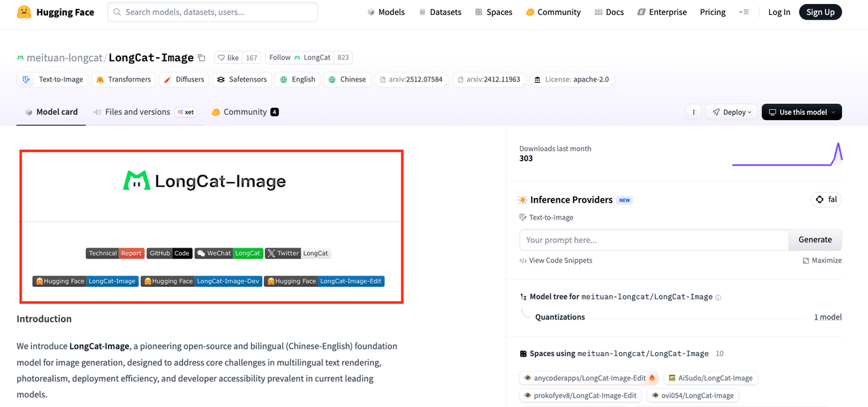Viewport: 868px width, 407px height.
Task: Click the LongCat-Image logo banner
Action: click(x=204, y=181)
